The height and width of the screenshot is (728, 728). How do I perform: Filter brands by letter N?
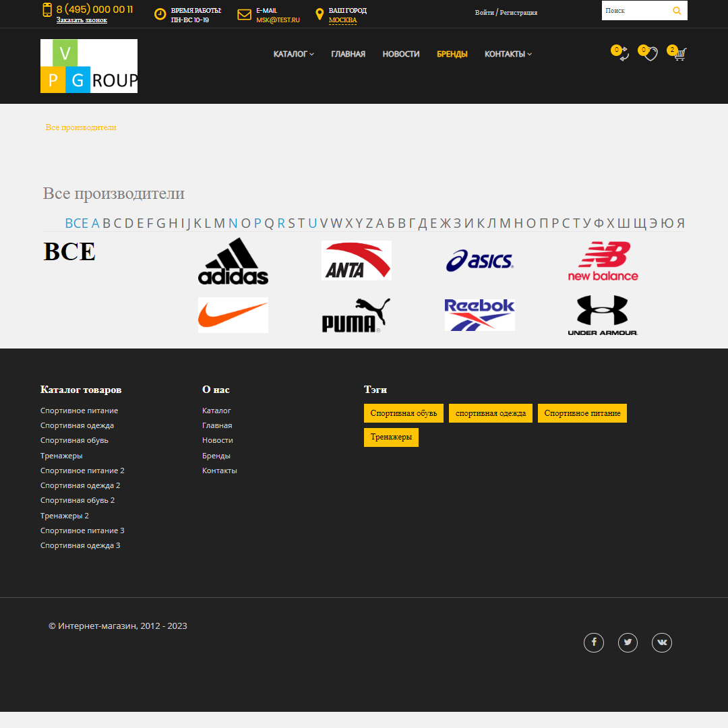click(233, 223)
